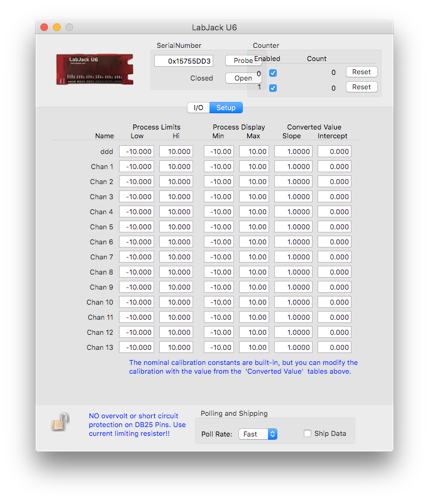Image resolution: width=429 pixels, height=502 pixels.
Task: Click the Open button to connect device
Action: click(x=243, y=78)
